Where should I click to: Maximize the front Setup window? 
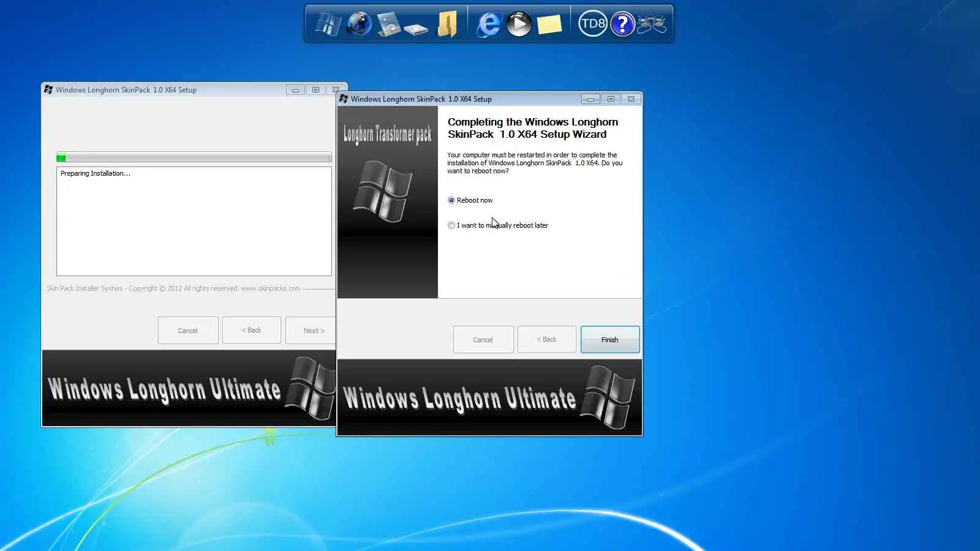coord(611,99)
